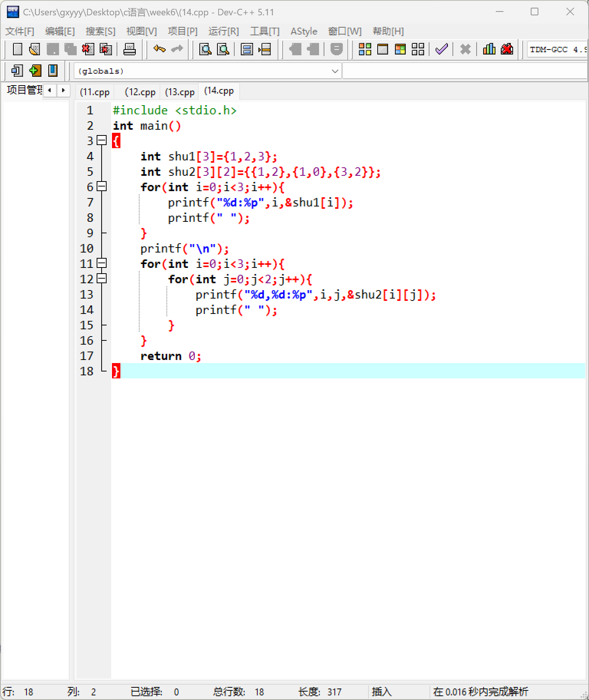The width and height of the screenshot is (589, 700).
Task: Open the Replace dialog icon
Action: pos(223,49)
